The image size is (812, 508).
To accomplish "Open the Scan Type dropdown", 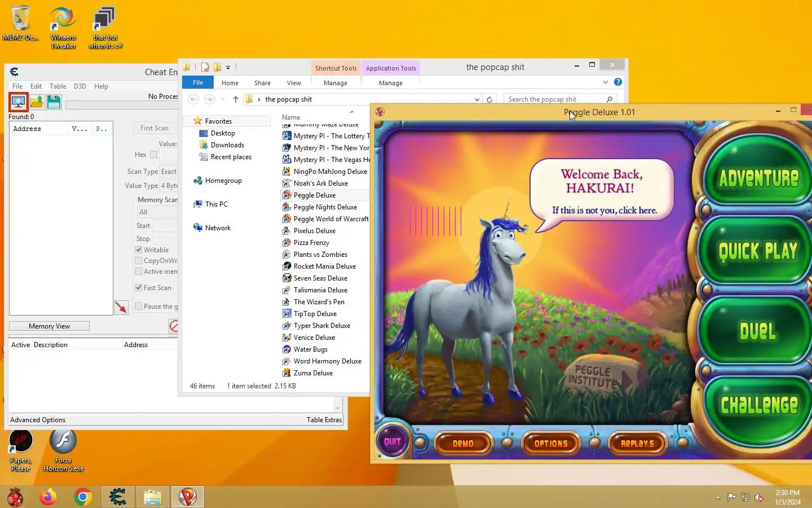I will point(169,172).
